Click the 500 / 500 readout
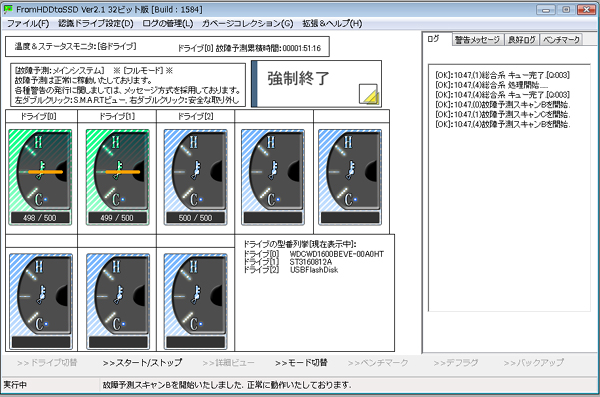600x397 pixels. coord(196,218)
